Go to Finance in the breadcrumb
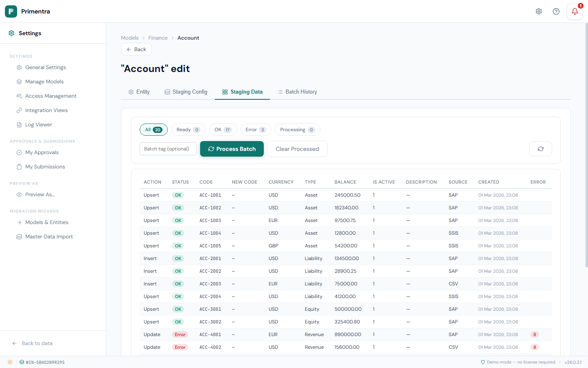Image resolution: width=588 pixels, height=368 pixels. point(158,38)
